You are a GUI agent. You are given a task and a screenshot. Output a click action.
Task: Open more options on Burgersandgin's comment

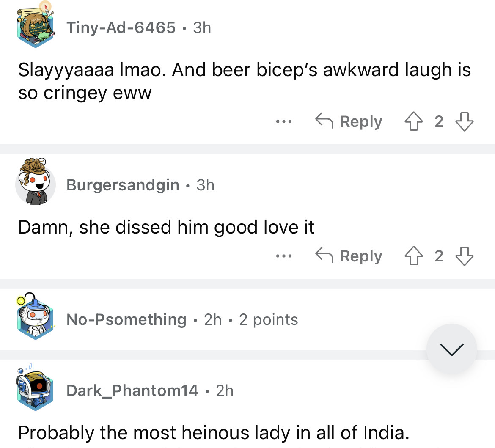[283, 256]
